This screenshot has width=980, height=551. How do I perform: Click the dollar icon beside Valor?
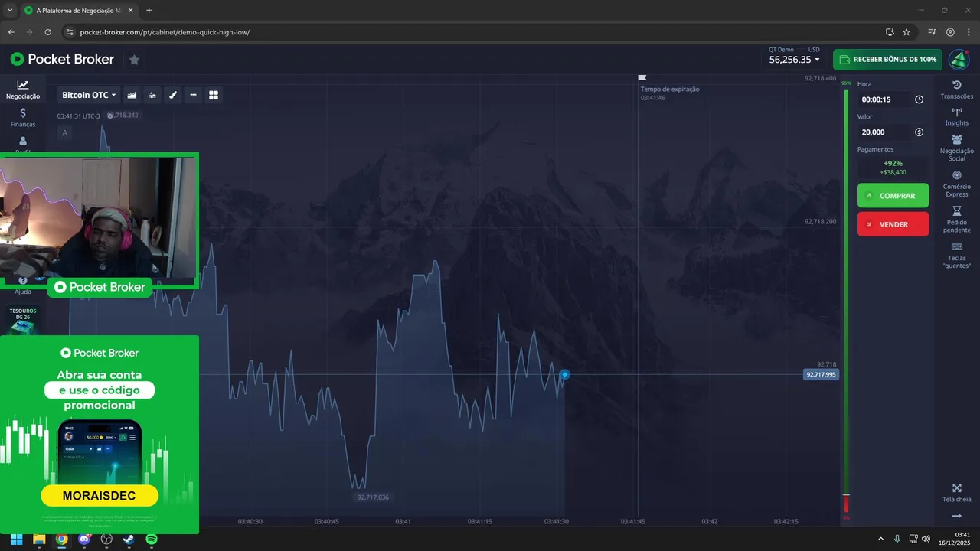[919, 132]
